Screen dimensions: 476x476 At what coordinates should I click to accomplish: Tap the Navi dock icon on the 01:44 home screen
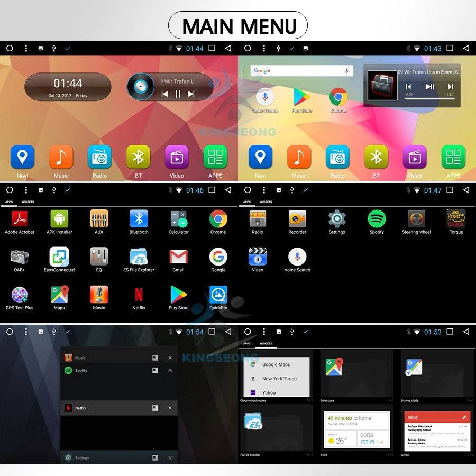(x=22, y=157)
